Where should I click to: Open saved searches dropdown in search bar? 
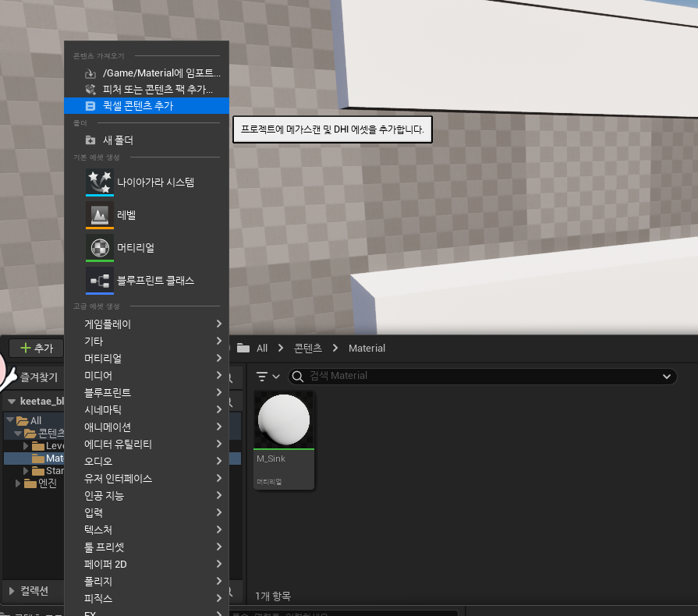click(x=666, y=377)
